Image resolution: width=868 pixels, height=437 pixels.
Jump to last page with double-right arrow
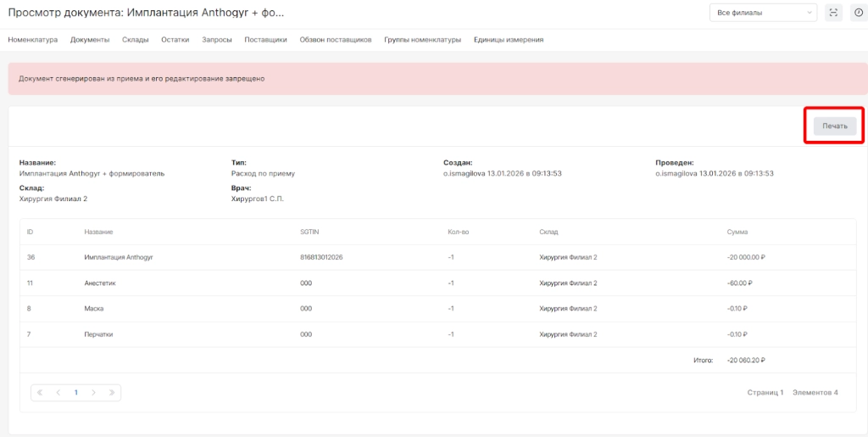click(111, 393)
